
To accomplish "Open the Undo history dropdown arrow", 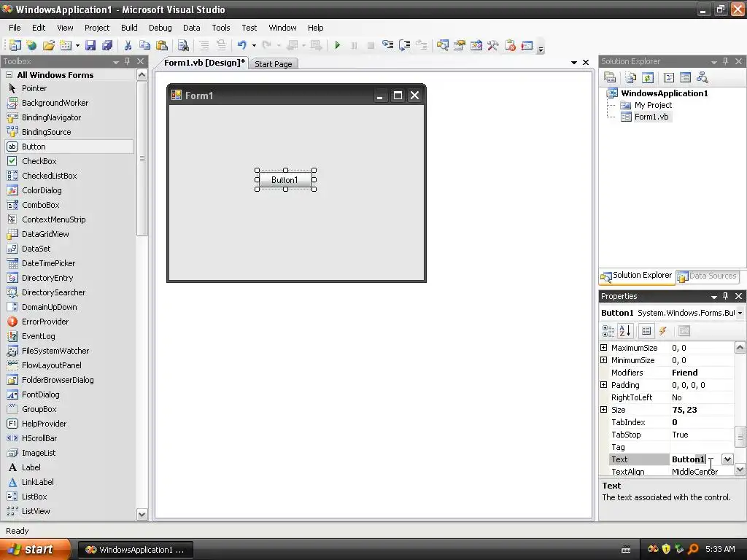I will (254, 45).
